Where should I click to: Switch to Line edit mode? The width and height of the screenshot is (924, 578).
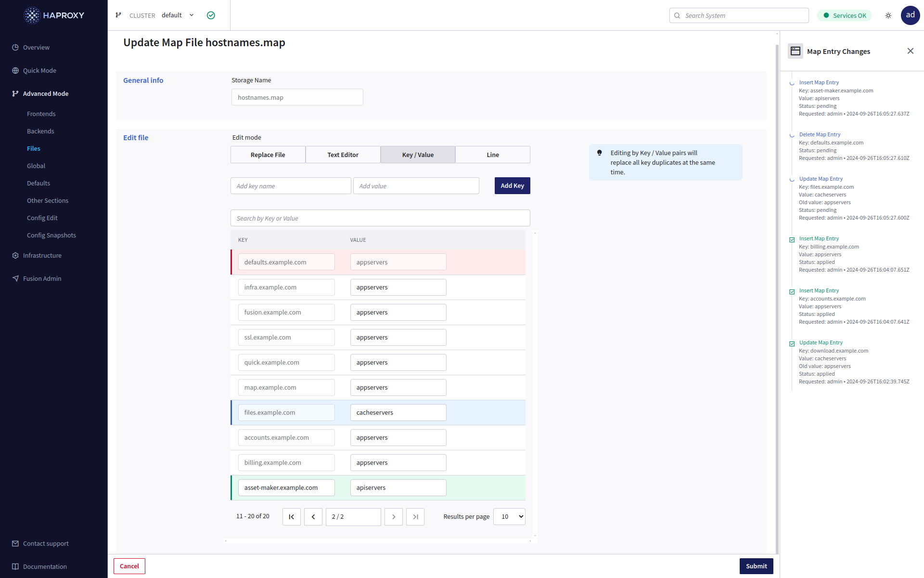[493, 155]
